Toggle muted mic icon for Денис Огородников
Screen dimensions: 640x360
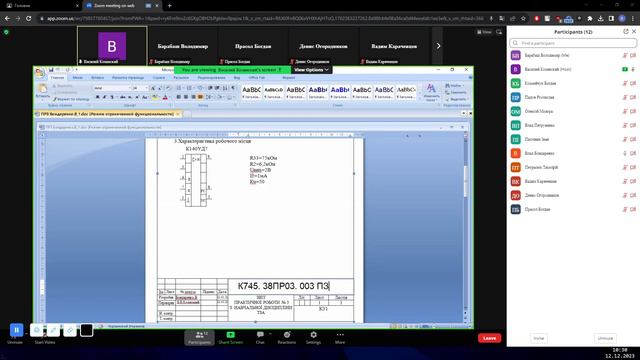pyautogui.click(x=624, y=196)
